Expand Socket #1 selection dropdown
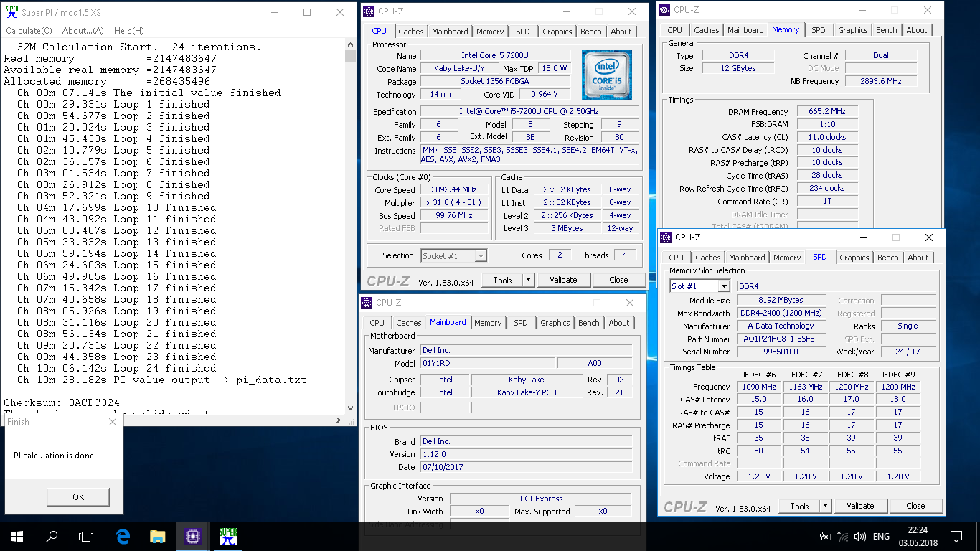Viewport: 980px width, 551px height. [x=481, y=255]
